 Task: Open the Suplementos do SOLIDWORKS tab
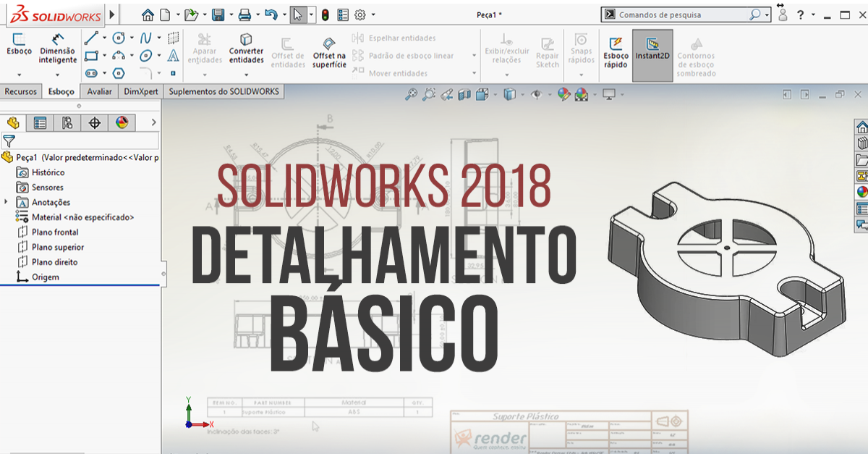224,91
